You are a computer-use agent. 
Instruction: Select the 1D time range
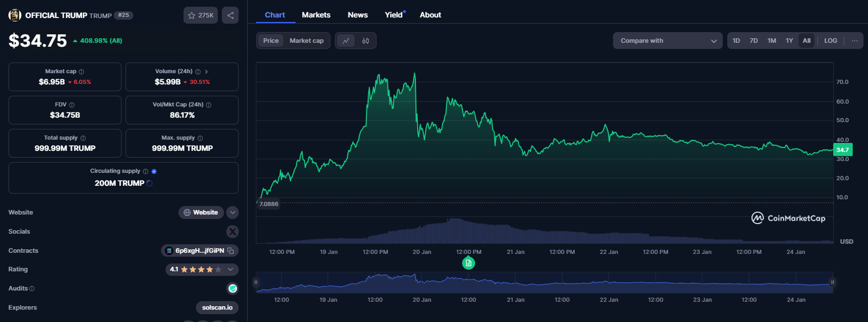(736, 41)
